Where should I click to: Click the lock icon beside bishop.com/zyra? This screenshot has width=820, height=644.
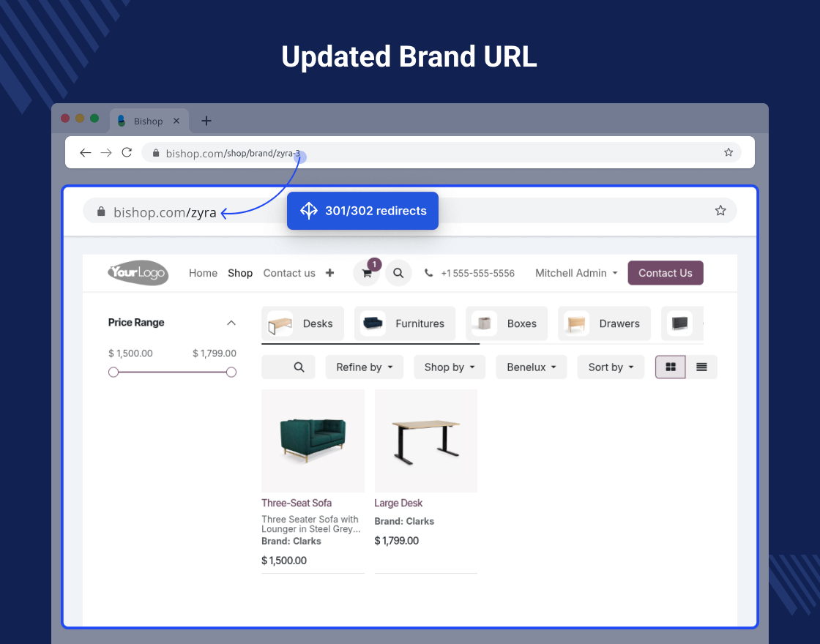[x=101, y=211]
